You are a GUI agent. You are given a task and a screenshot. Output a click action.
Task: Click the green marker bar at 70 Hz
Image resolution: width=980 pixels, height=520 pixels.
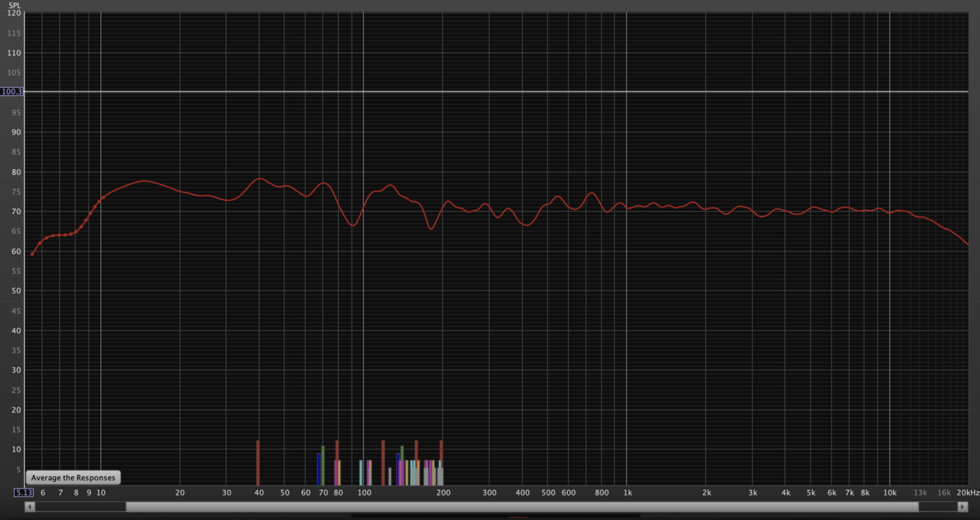point(323,466)
